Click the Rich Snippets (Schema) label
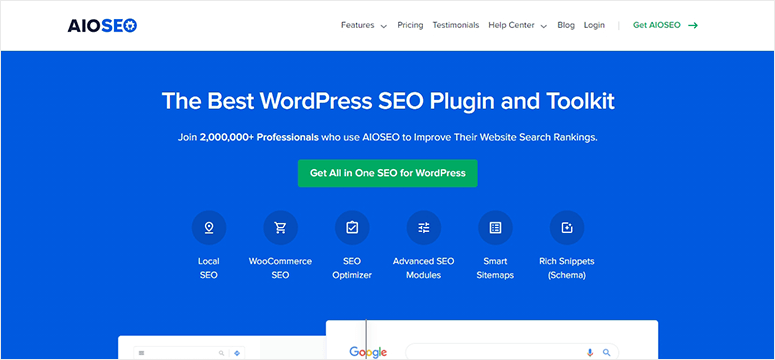 [x=567, y=268]
